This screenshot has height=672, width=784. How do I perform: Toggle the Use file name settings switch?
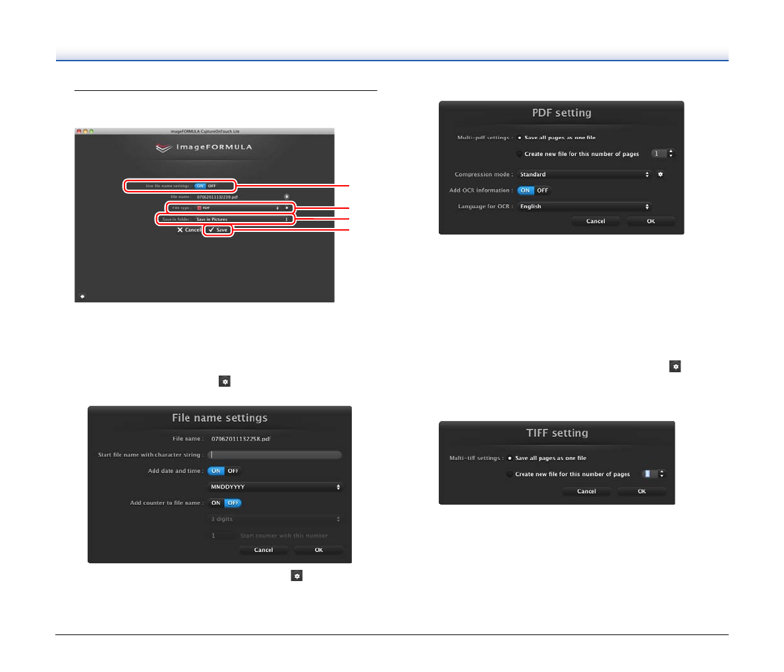(x=206, y=186)
